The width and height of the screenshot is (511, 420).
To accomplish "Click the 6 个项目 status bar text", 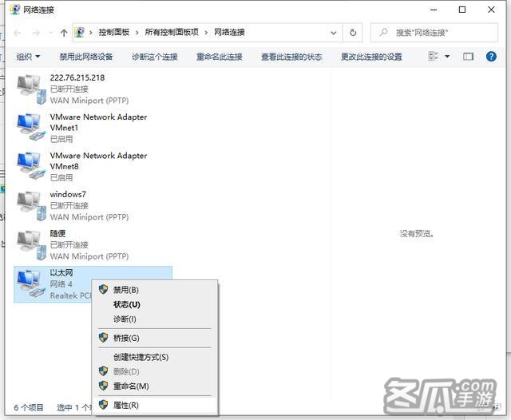I will [29, 407].
